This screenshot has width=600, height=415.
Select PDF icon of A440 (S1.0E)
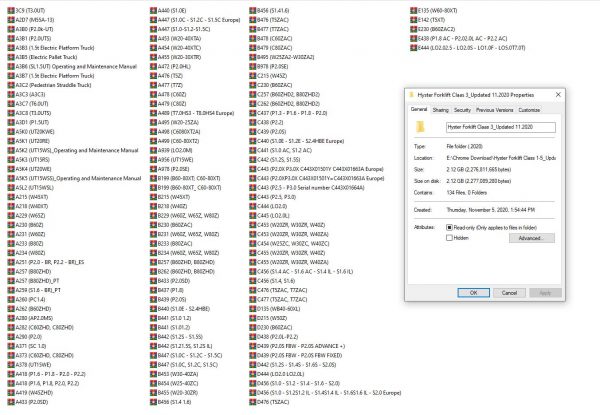click(x=153, y=10)
